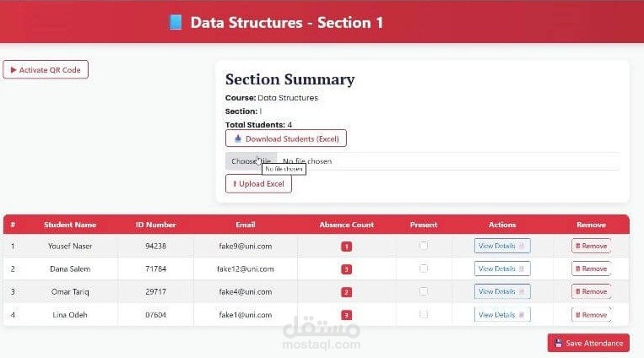644x358 pixels.
Task: Click ID number 94238
Action: pos(155,247)
